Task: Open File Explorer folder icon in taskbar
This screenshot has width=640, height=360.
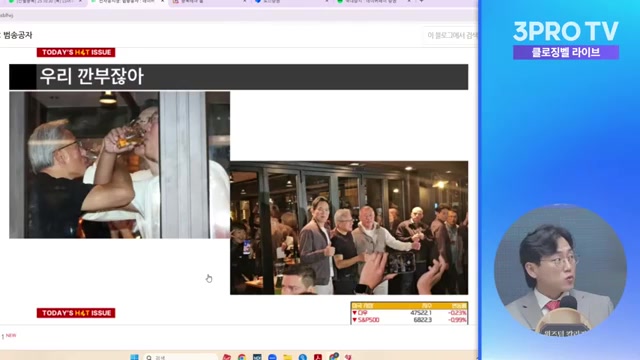Action: 287,357
